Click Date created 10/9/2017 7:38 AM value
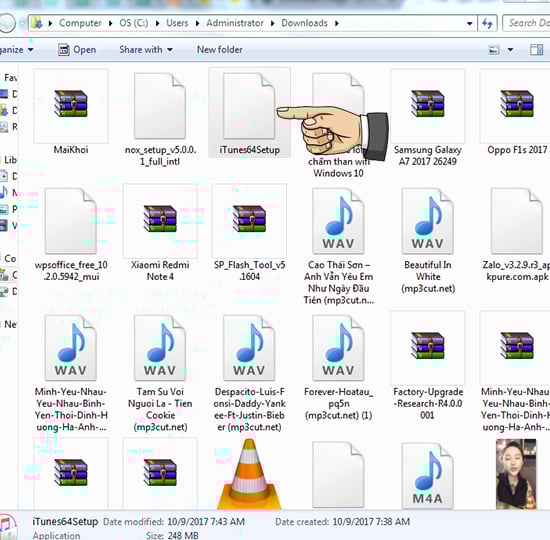The height and width of the screenshot is (540, 550). 371,522
